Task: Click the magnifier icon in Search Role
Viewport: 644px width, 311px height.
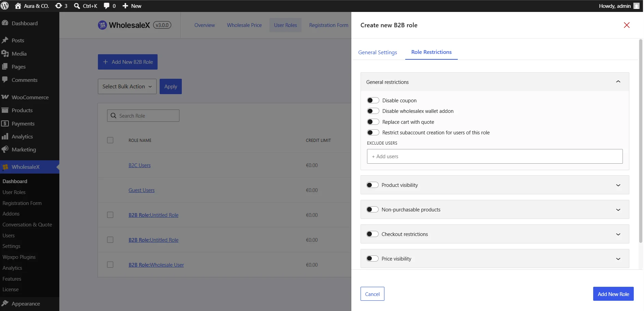Action: 114,116
